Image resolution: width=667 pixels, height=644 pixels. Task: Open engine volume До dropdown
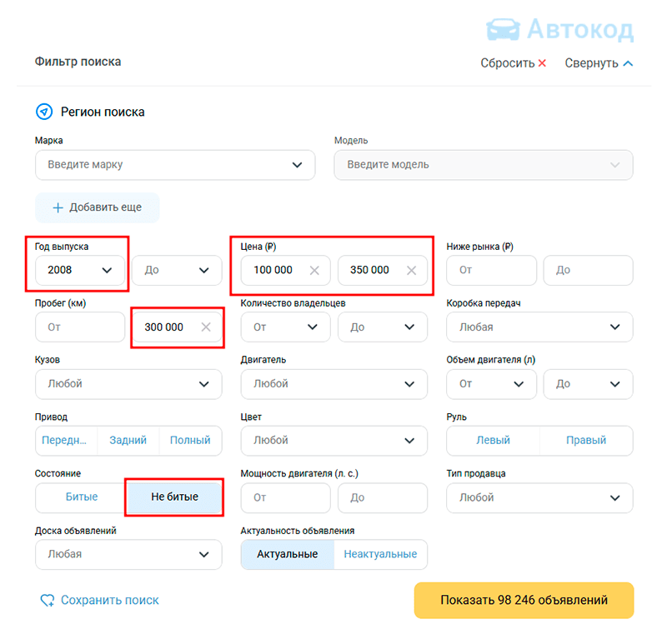click(x=589, y=384)
